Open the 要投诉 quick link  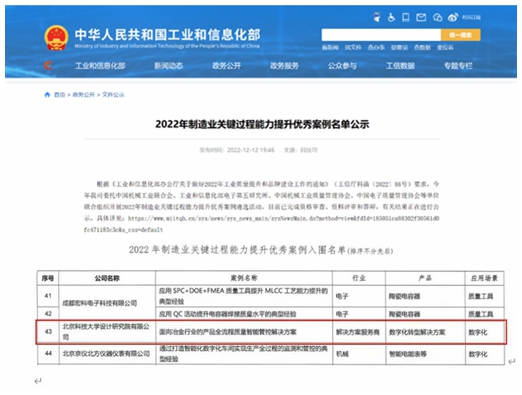pos(445,48)
